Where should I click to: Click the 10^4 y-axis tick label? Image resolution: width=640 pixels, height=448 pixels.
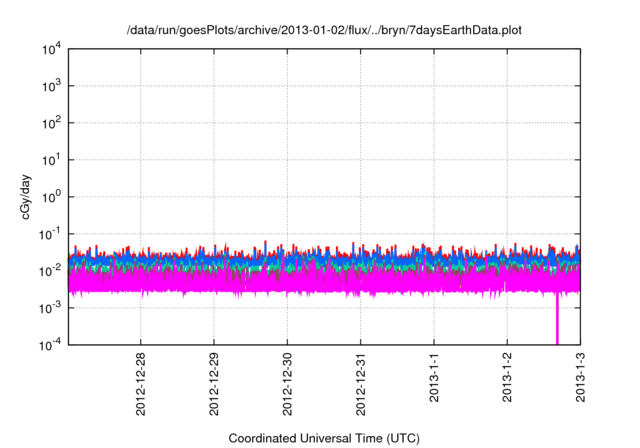(53, 49)
